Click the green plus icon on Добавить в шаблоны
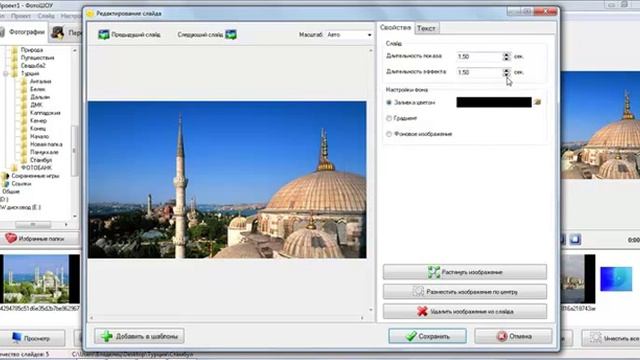Image resolution: width=640 pixels, height=360 pixels. [107, 336]
